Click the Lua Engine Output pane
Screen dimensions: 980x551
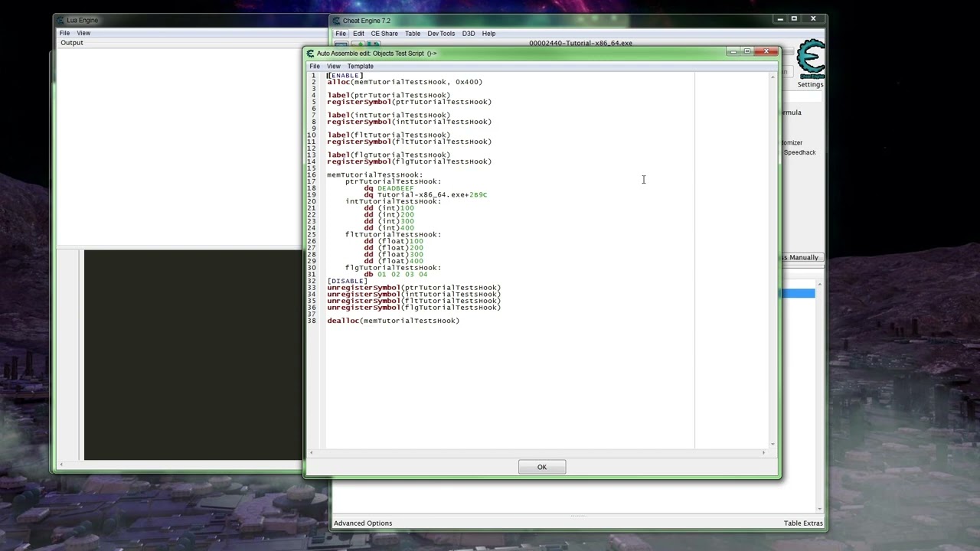pos(180,145)
